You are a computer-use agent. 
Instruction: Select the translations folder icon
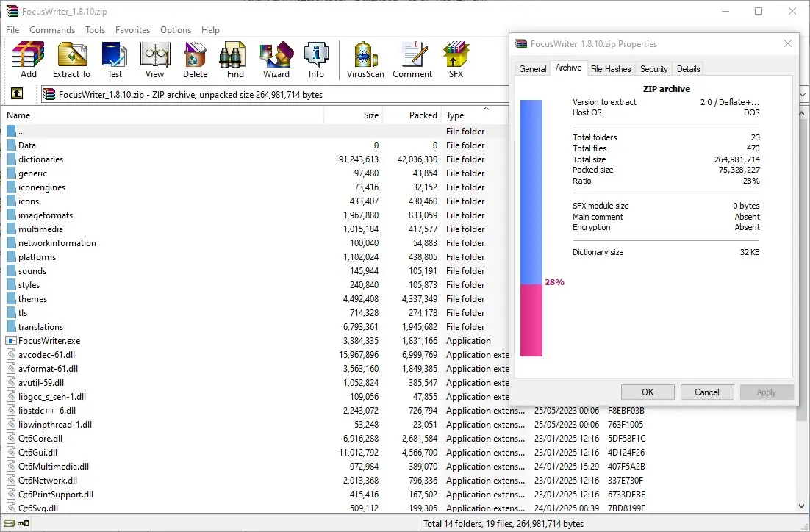coord(11,326)
